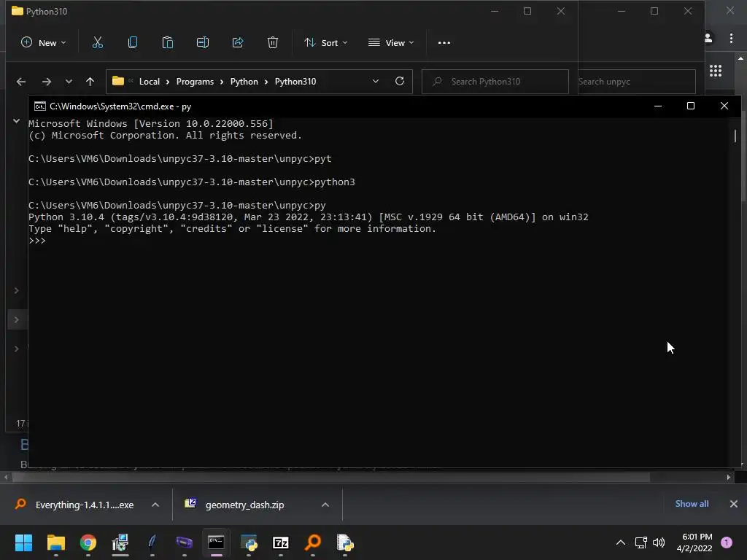The image size is (747, 560).
Task: Open the Python file icon in taskbar
Action: tap(345, 542)
